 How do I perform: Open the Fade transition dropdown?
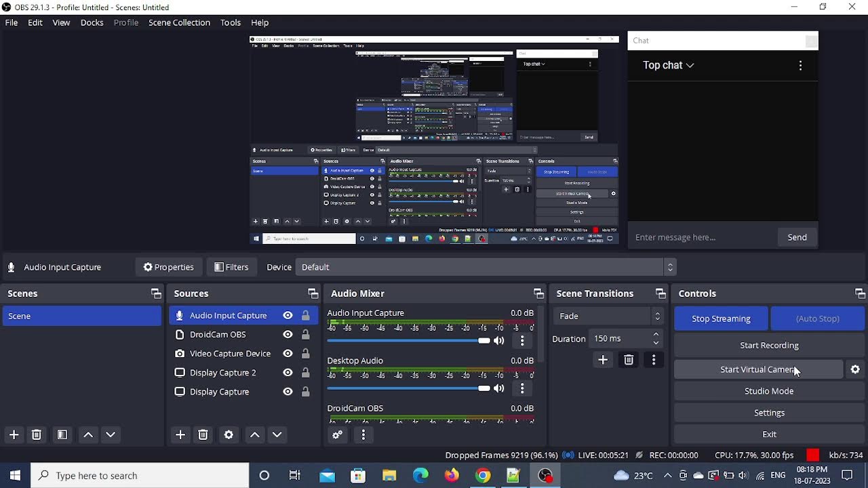608,316
